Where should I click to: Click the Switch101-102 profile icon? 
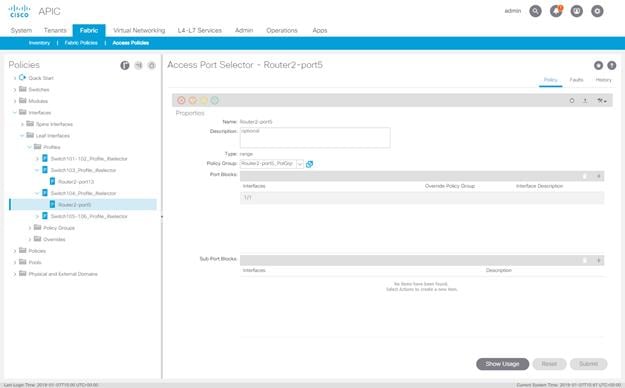[45, 158]
